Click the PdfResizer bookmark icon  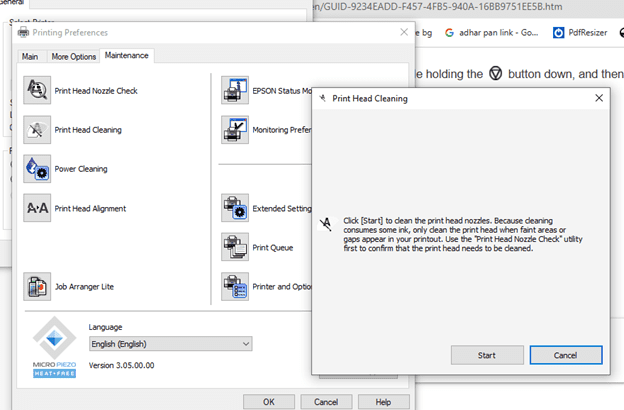click(558, 33)
